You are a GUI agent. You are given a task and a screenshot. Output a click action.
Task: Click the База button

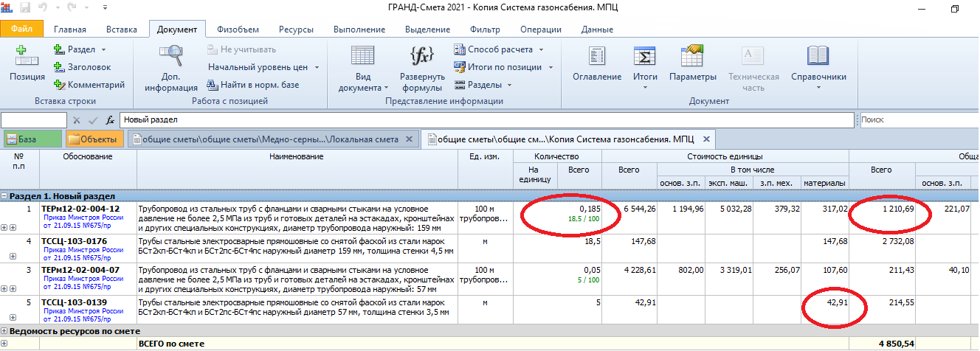pos(31,139)
